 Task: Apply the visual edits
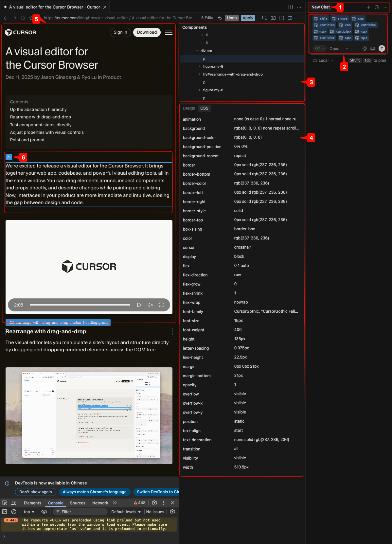(x=248, y=18)
